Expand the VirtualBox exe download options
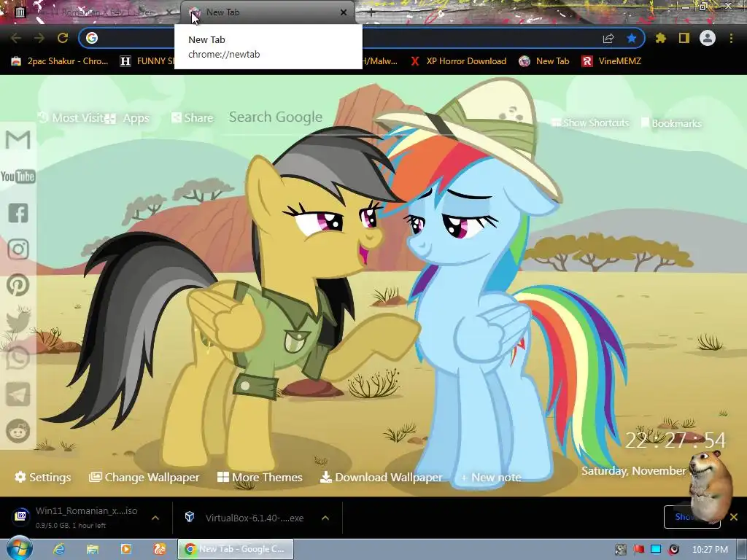Image resolution: width=747 pixels, height=560 pixels. [x=325, y=518]
